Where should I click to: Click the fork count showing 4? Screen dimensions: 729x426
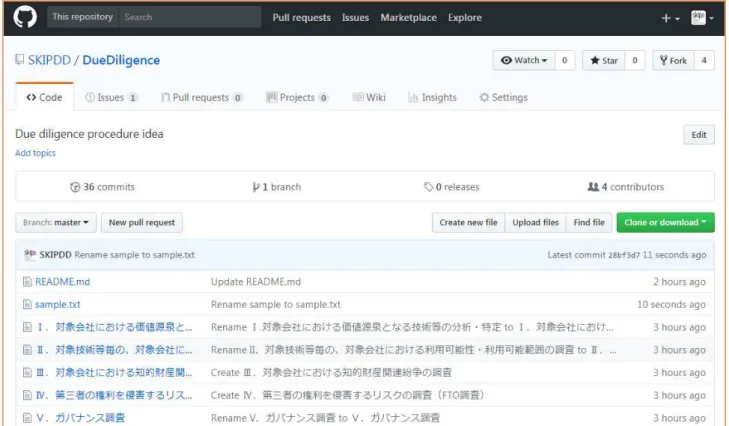coord(704,60)
